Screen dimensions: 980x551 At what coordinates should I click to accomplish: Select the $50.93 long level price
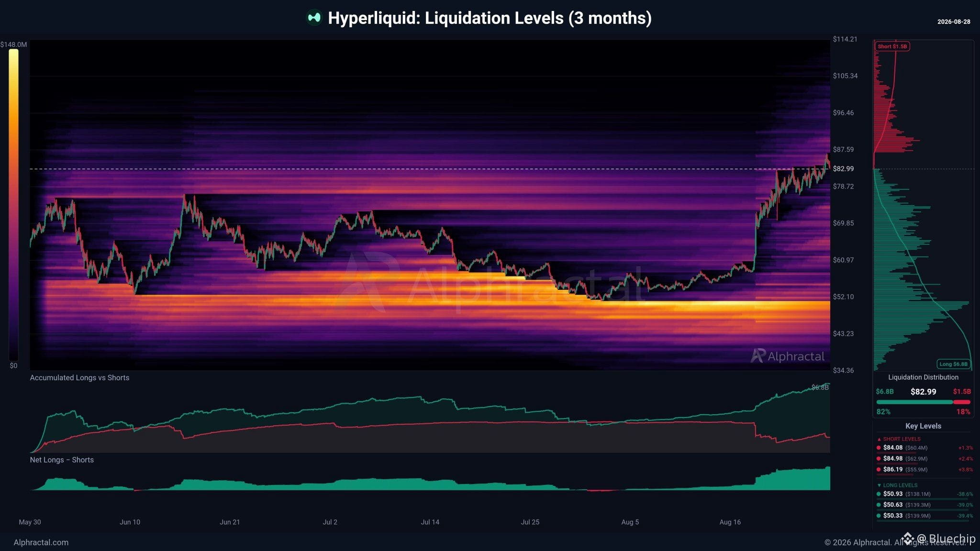893,494
